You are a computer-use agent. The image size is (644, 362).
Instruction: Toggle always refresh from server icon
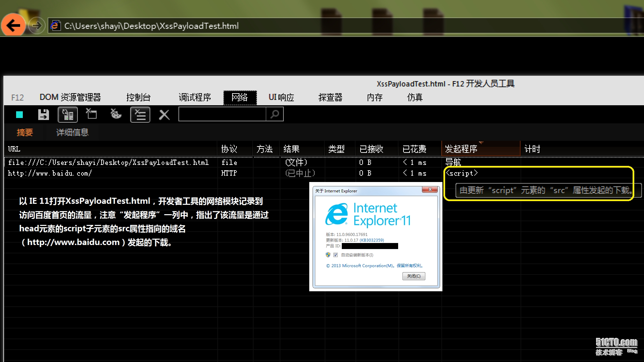68,115
